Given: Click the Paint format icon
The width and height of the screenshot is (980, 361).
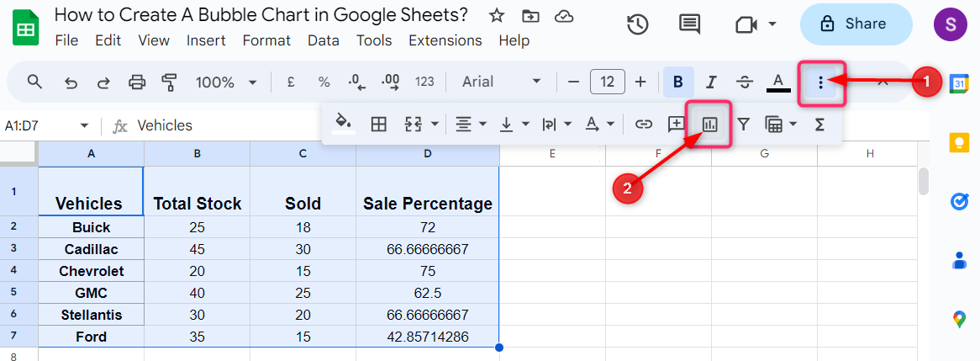Looking at the screenshot, I should (x=170, y=82).
